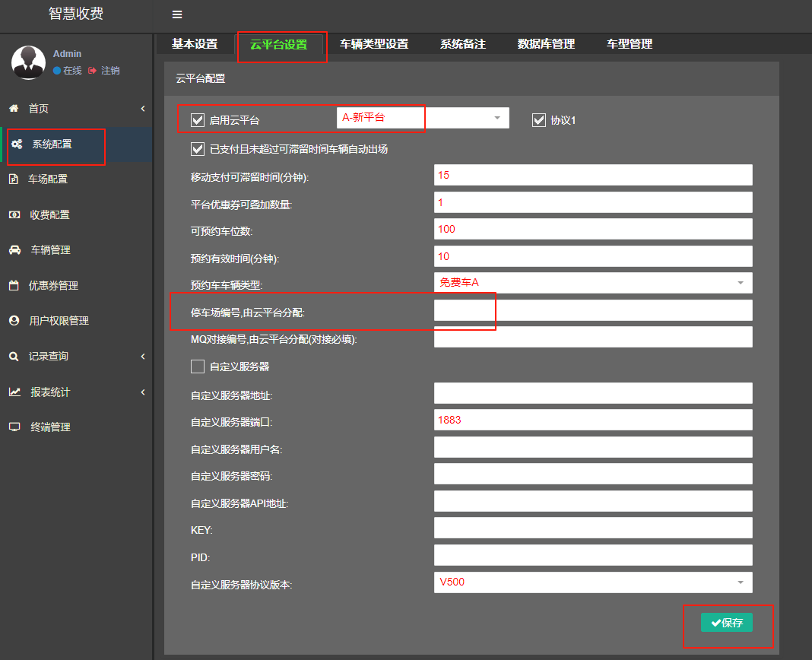Click the chart icon for 报表统计
The image size is (812, 660).
[14, 392]
